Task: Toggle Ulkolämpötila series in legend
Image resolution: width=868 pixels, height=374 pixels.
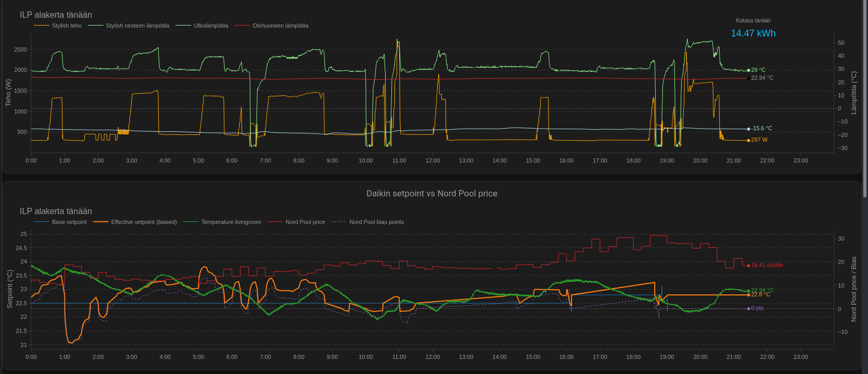Action: tap(211, 26)
